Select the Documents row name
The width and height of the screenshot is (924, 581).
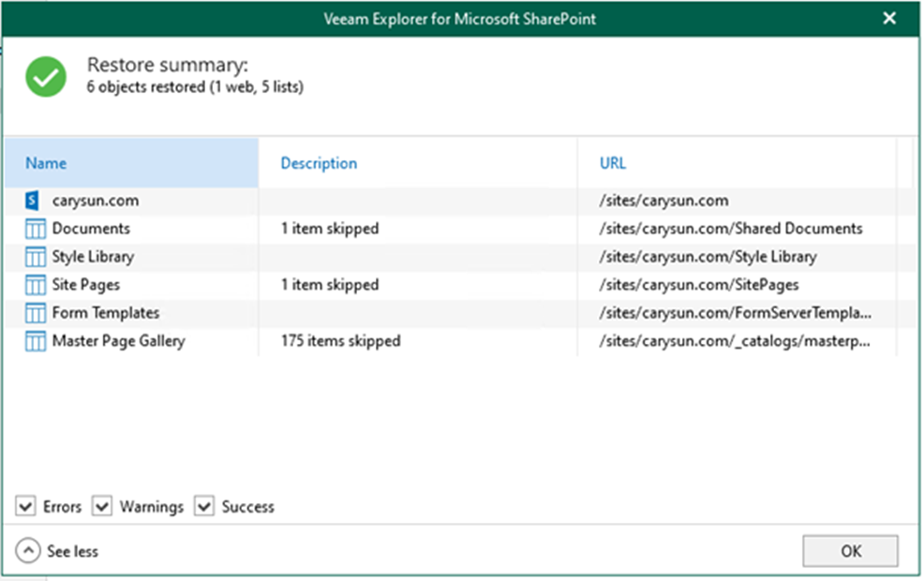click(91, 229)
